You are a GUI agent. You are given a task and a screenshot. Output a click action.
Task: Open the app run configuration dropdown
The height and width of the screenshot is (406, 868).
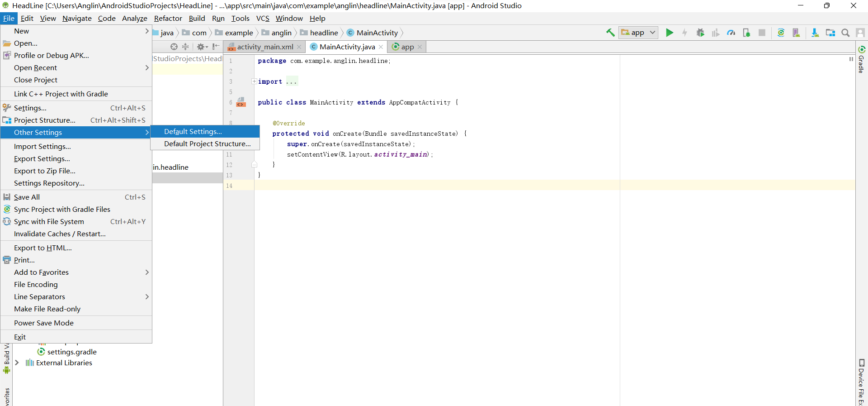coord(638,33)
